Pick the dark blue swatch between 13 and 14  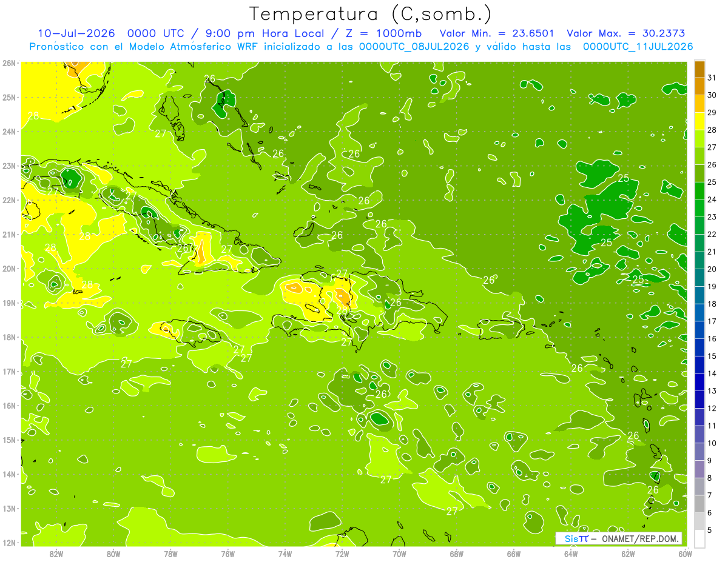tap(699, 382)
